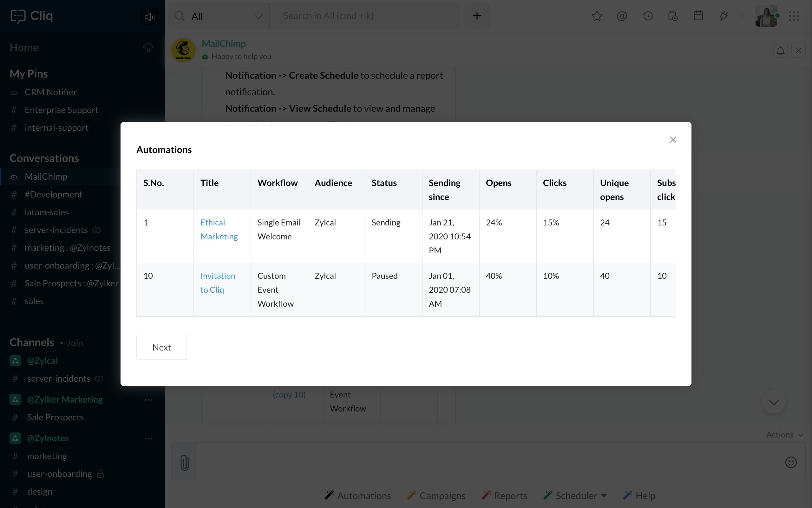Image resolution: width=812 pixels, height=508 pixels.
Task: Open the MailChimp bot name header
Action: point(224,44)
